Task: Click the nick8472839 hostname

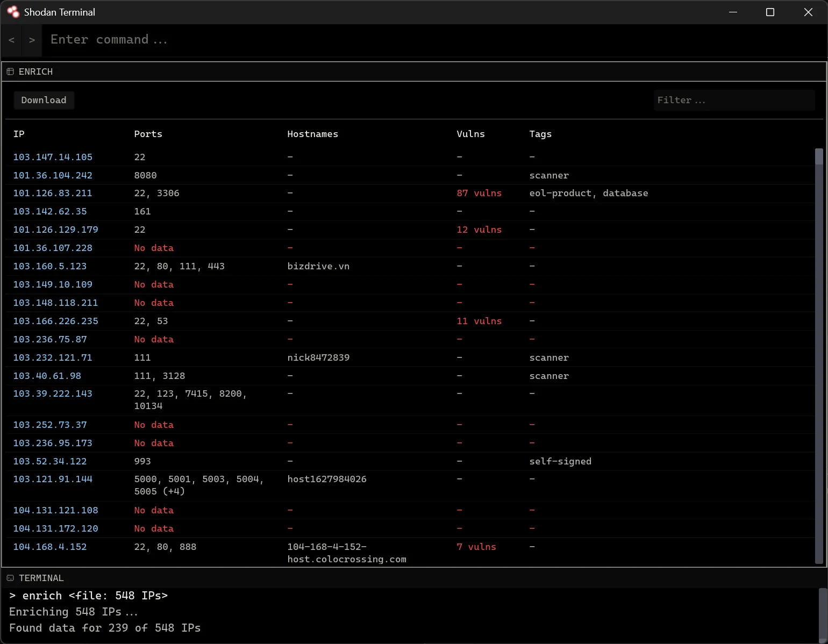Action: 318,357
